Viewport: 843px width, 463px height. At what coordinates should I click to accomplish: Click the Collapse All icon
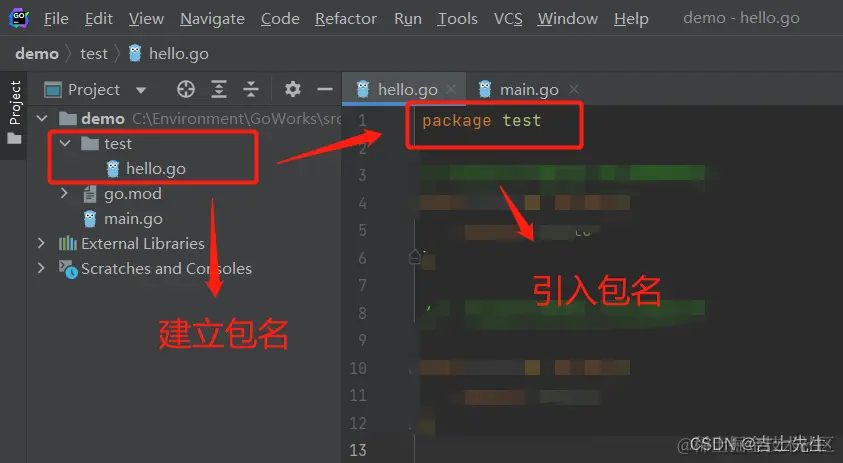click(x=251, y=89)
